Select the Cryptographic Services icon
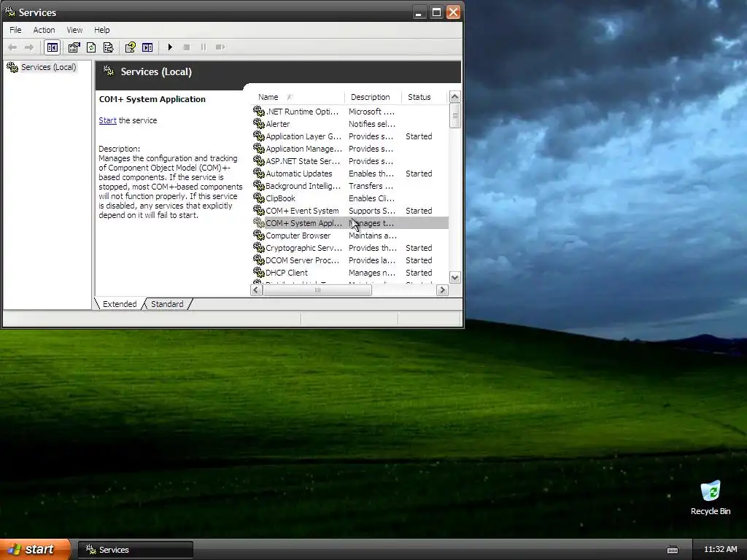Image resolution: width=747 pixels, height=560 pixels. 259,248
